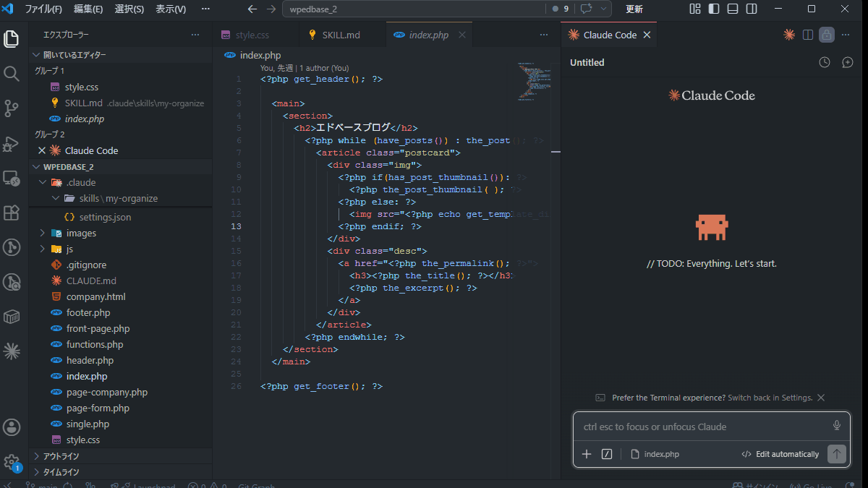Open the Remote Explorer view

coord(12,178)
